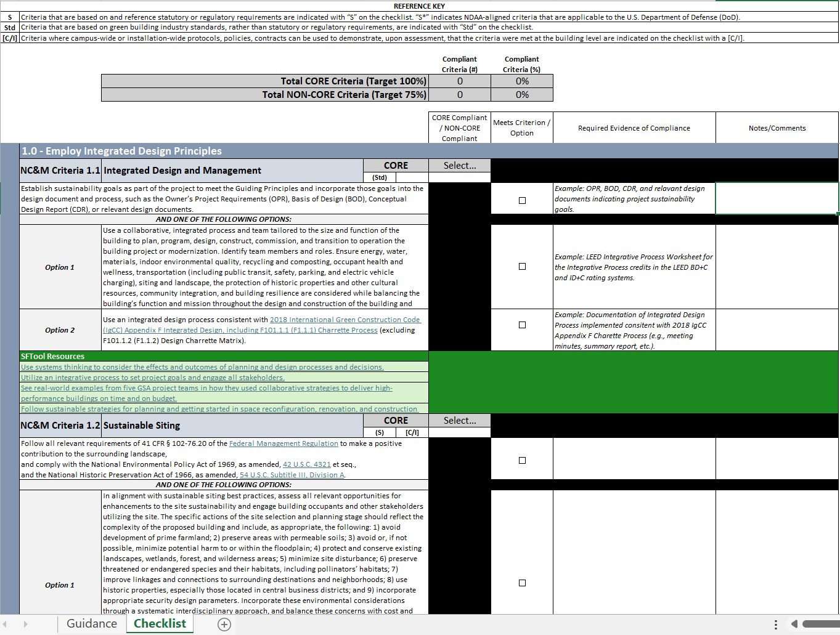Open systems thinking SFTool resource link
840x635 pixels.
point(202,367)
